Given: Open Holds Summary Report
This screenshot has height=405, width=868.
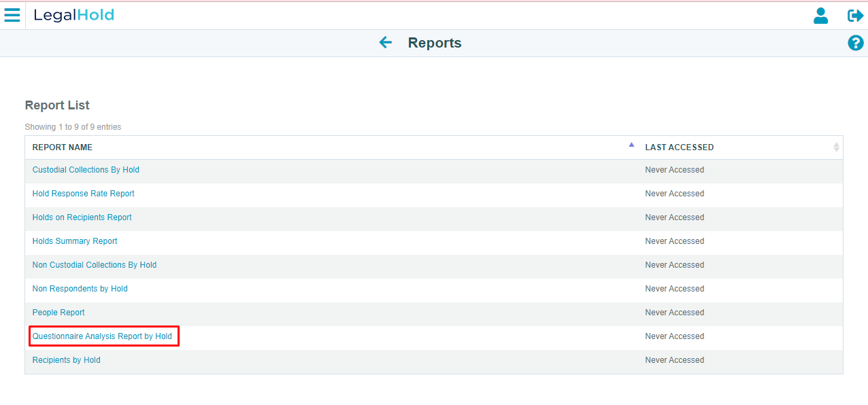Looking at the screenshot, I should [75, 241].
